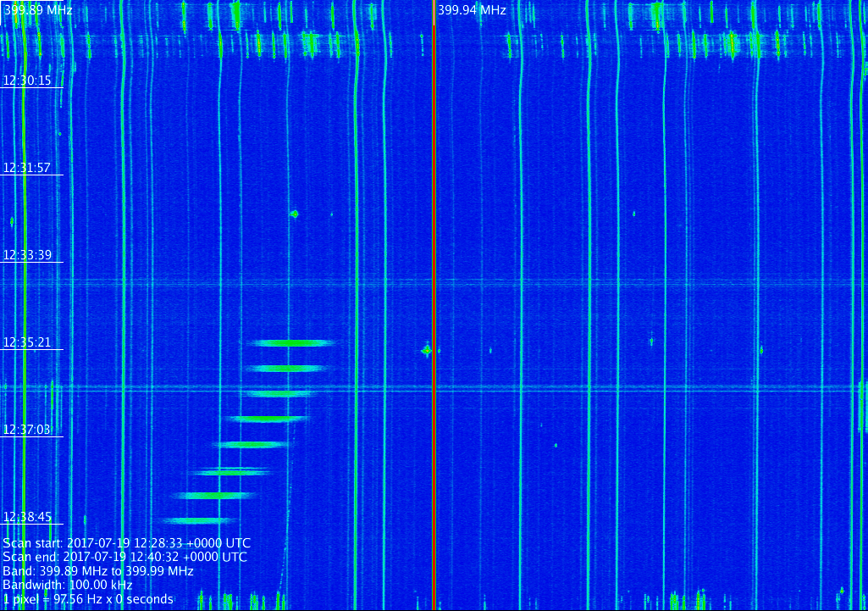This screenshot has height=611, width=868.
Task: Click isolated green dot above the signal bursts
Action: click(x=294, y=214)
